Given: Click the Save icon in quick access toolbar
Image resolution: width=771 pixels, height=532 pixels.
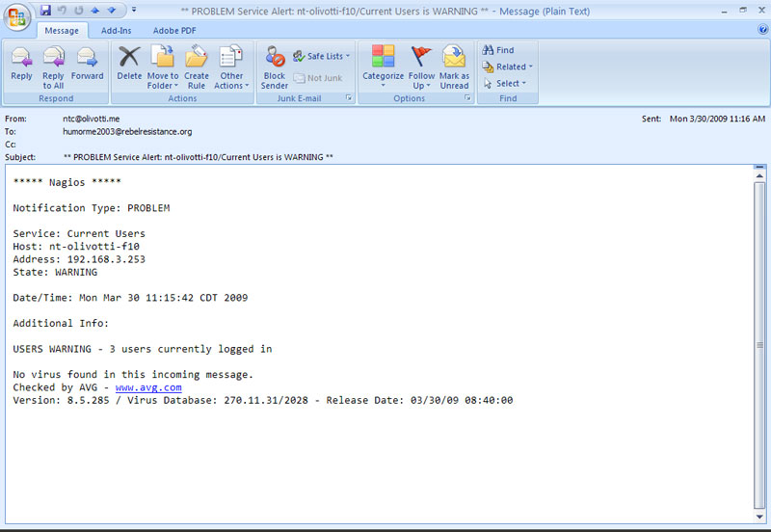Looking at the screenshot, I should 45,10.
